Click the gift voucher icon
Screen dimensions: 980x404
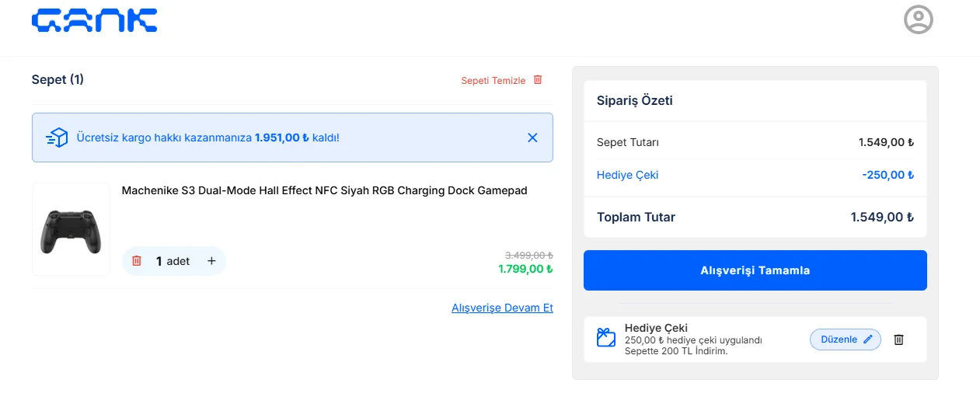(x=605, y=338)
